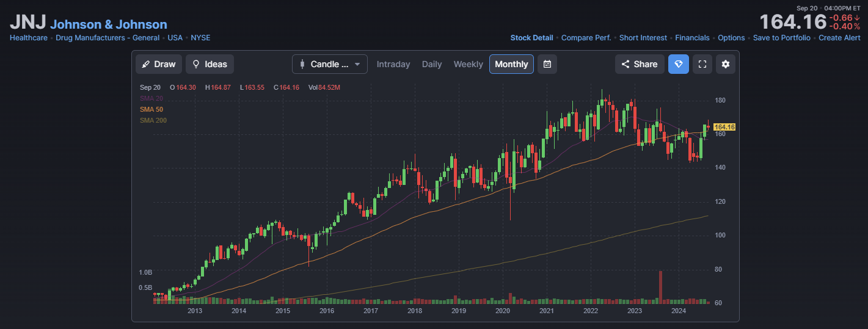Switch to the Weekly timeframe tab
Viewport: 868px width, 329px height.
point(469,64)
